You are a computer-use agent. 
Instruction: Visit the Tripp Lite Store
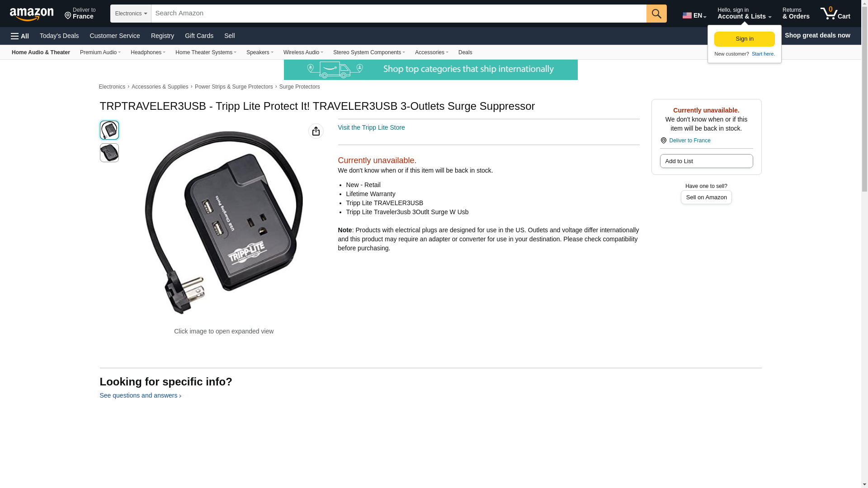[x=371, y=127]
